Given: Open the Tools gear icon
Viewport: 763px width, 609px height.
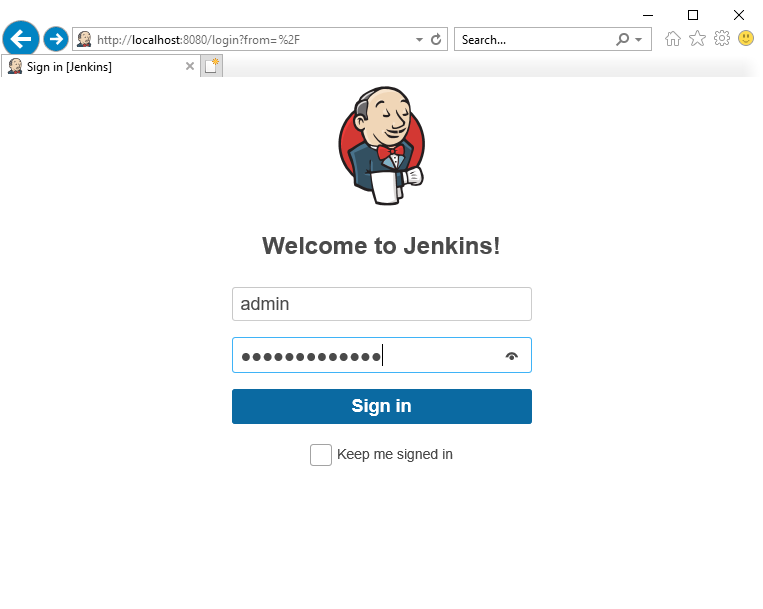Looking at the screenshot, I should tap(722, 38).
